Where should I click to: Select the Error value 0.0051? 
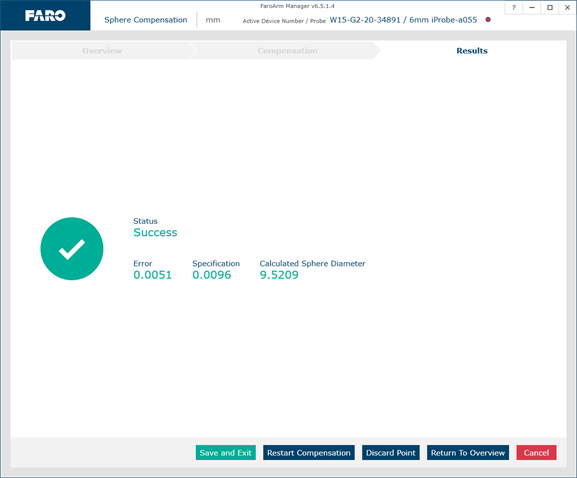click(x=152, y=275)
